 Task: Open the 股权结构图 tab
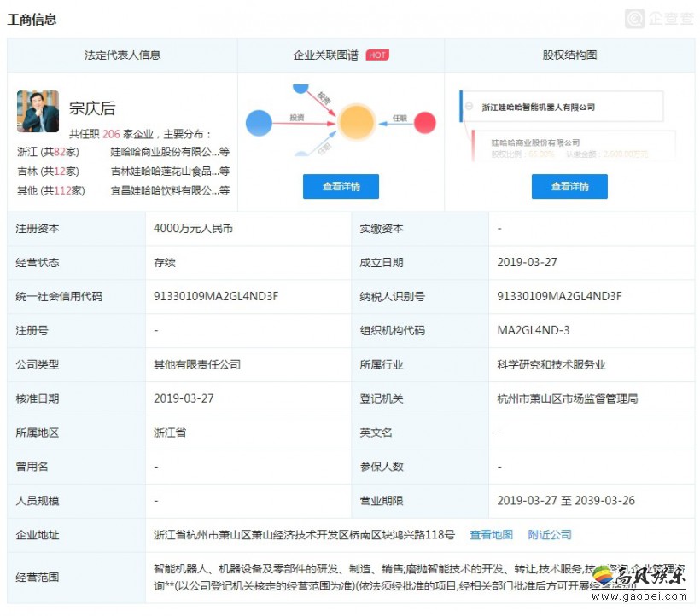click(569, 55)
